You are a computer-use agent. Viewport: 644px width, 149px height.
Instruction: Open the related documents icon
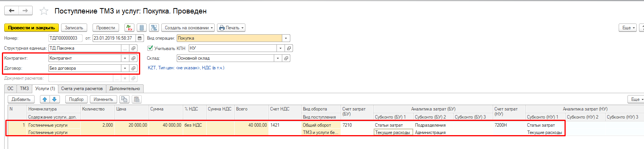coord(154,28)
